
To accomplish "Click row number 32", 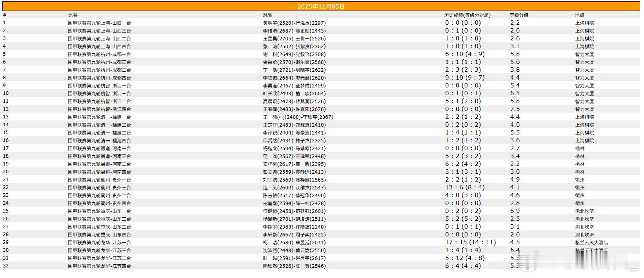I will point(5,266).
